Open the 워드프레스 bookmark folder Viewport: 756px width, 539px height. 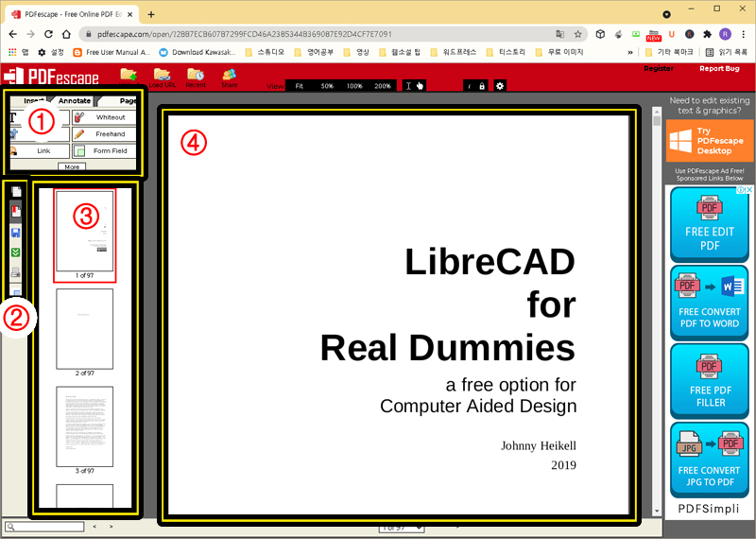pos(454,52)
